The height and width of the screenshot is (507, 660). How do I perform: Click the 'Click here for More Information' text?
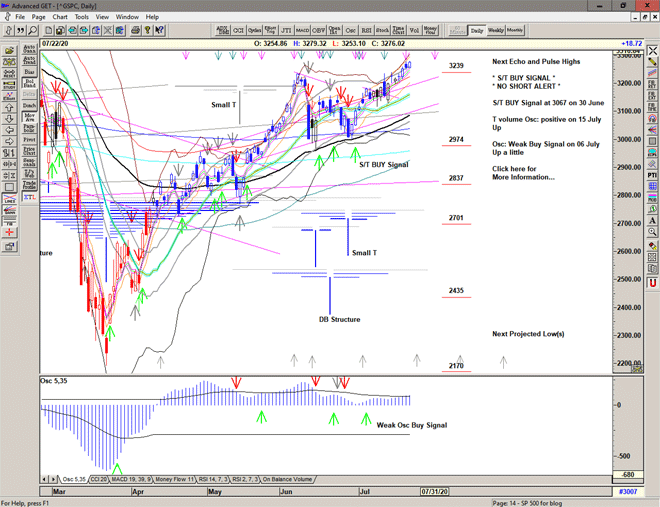pyautogui.click(x=522, y=173)
